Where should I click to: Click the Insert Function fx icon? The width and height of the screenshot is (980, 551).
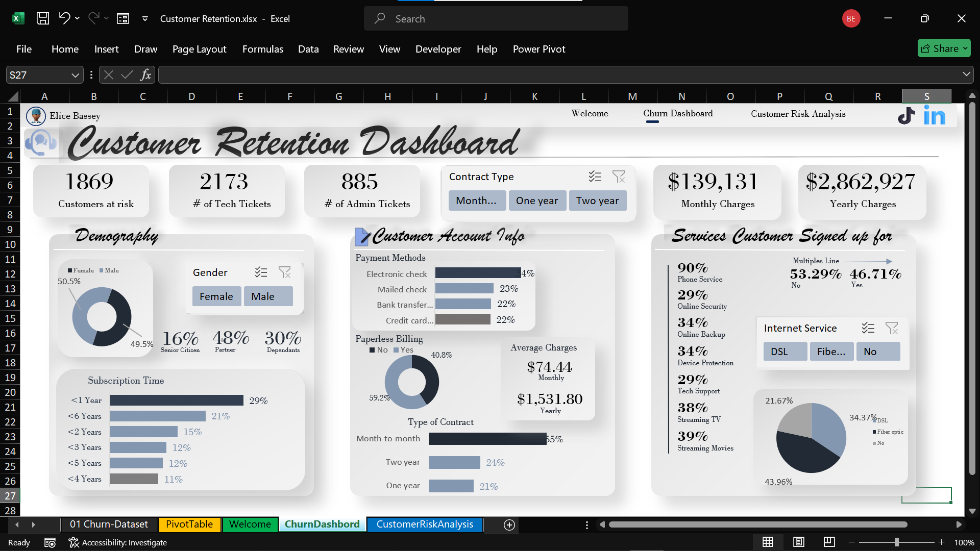146,75
